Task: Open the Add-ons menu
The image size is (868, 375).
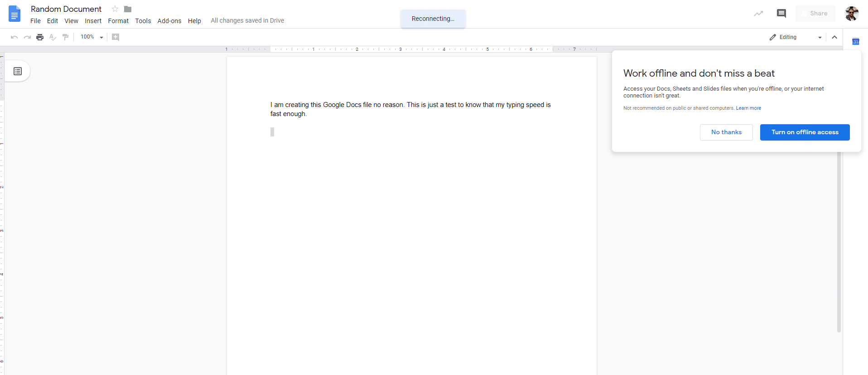Action: pos(169,21)
